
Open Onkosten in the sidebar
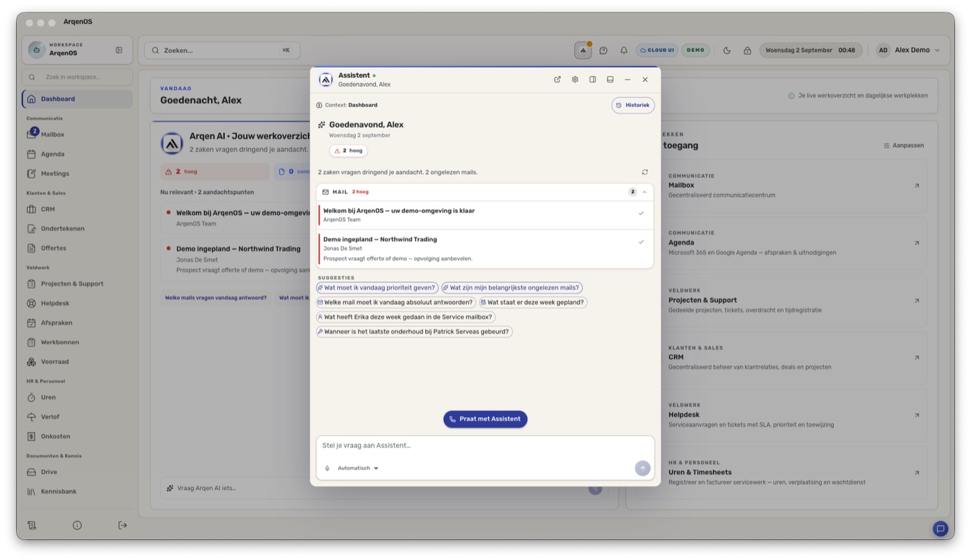click(x=77, y=436)
